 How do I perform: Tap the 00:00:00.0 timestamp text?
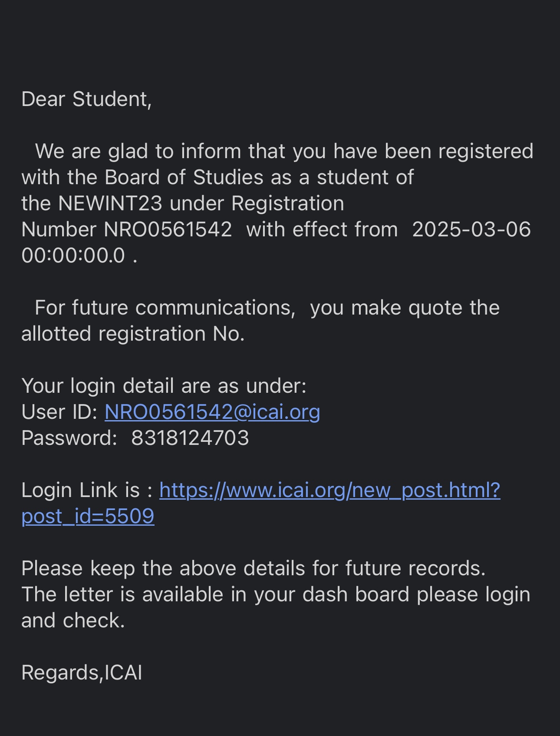coord(73,255)
